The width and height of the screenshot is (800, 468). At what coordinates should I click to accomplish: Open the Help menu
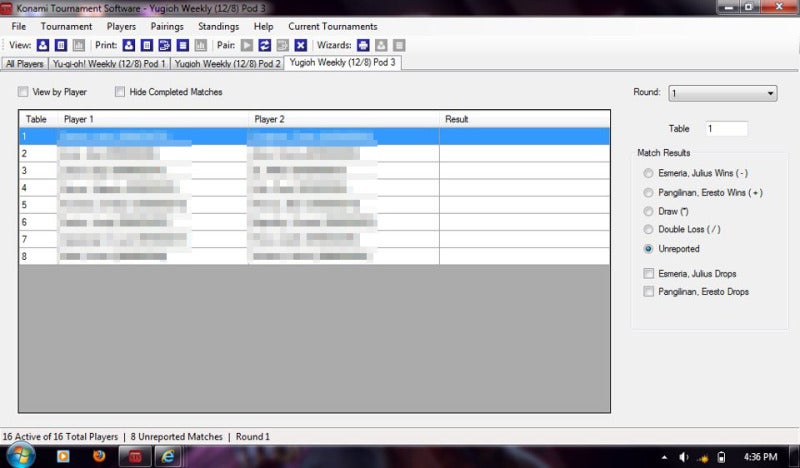pos(263,27)
